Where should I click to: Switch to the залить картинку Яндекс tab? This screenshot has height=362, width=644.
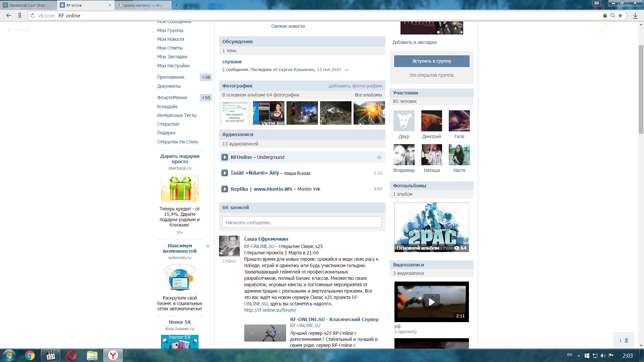coord(143,5)
